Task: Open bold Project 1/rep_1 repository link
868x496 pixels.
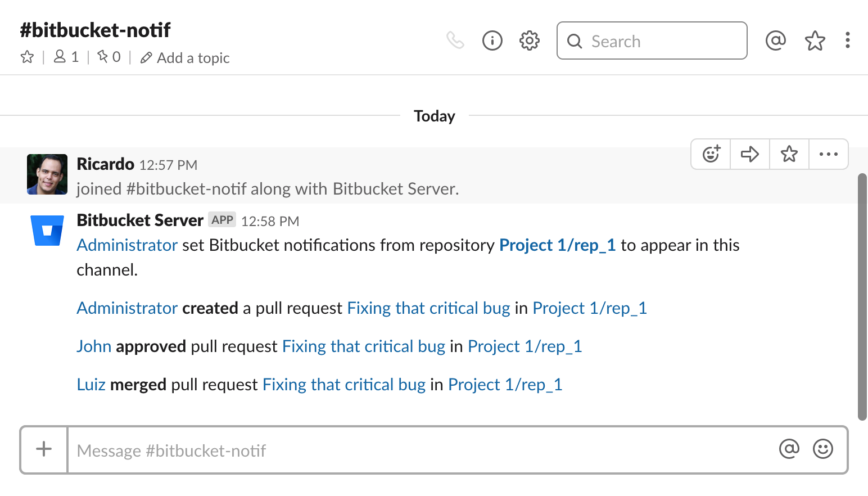Action: pyautogui.click(x=558, y=245)
